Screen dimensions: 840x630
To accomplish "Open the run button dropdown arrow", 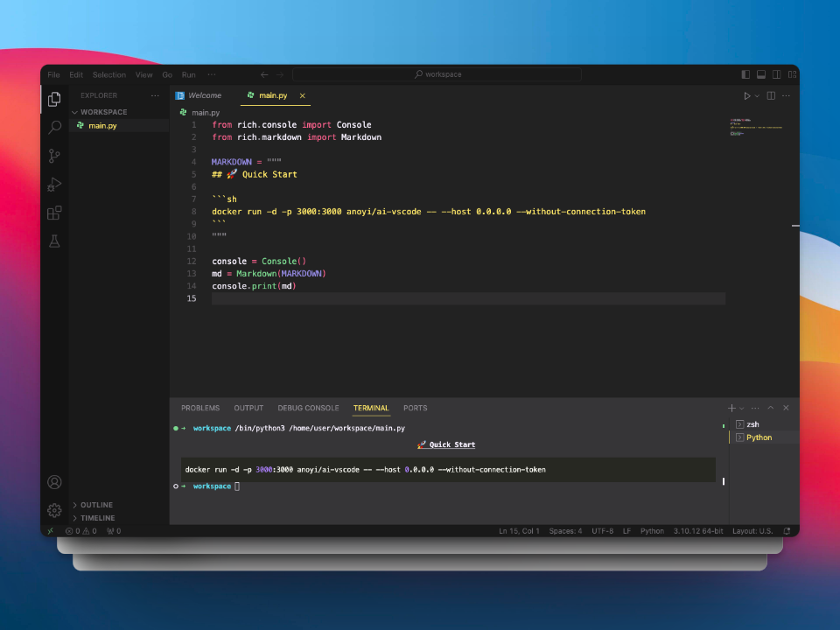I will tap(757, 96).
